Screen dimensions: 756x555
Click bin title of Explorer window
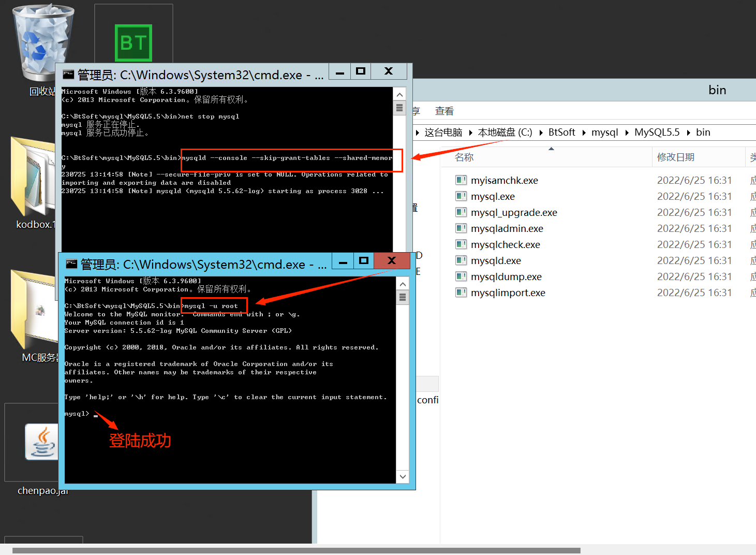(717, 90)
